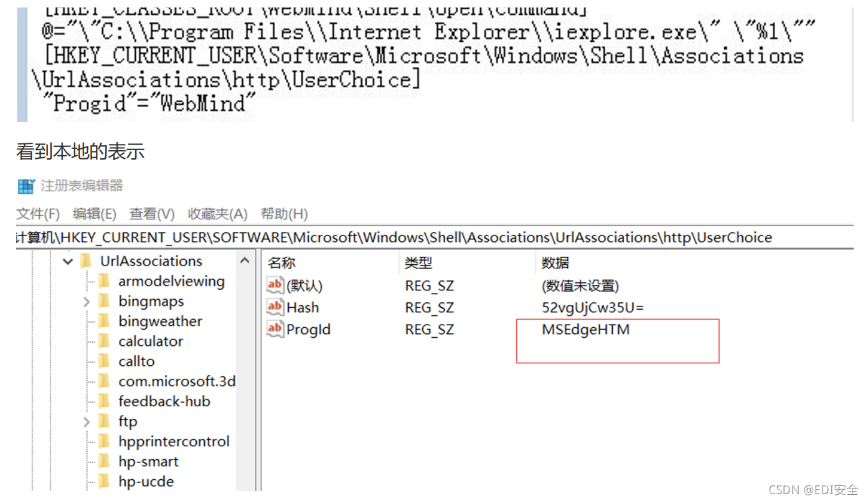This screenshot has width=868, height=501.
Task: Select the ProgId value name
Action: point(308,329)
